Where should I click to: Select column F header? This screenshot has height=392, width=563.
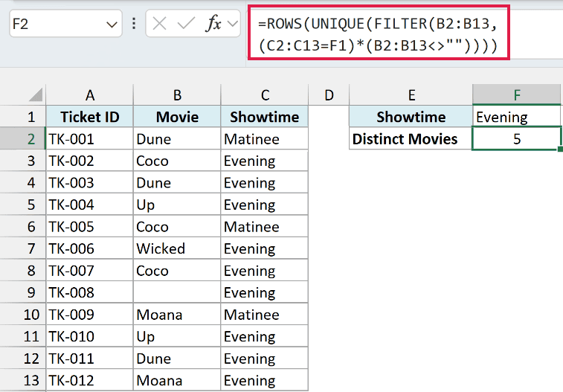517,95
